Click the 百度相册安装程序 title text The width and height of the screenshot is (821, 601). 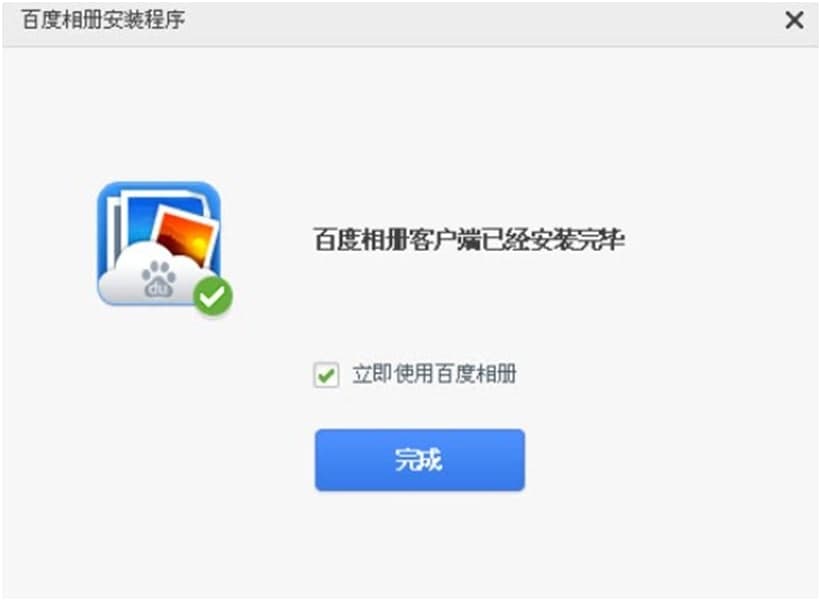(x=103, y=20)
